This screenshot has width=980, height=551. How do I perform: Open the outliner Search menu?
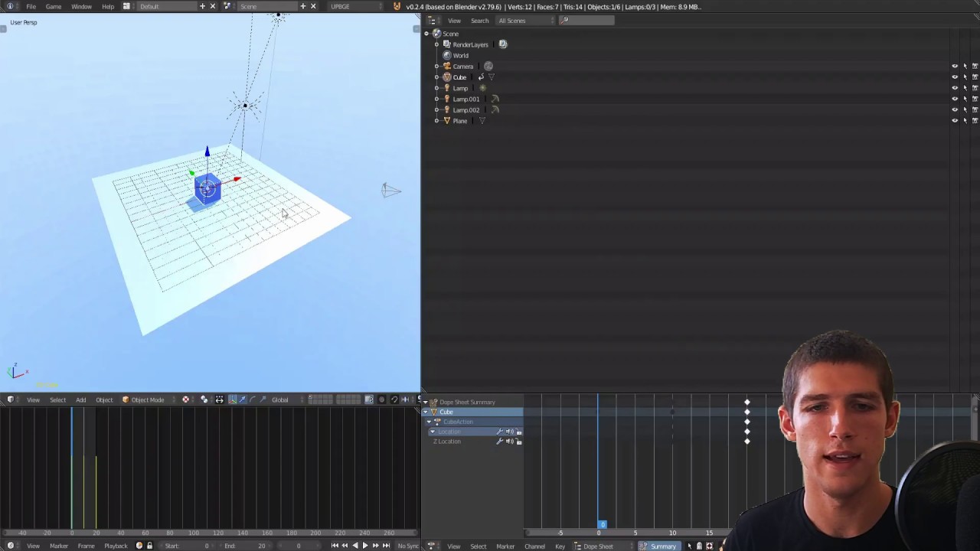pos(479,21)
